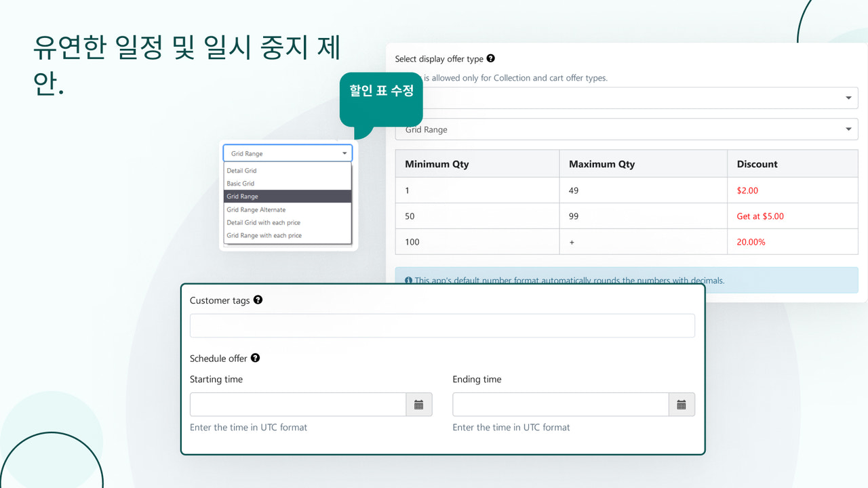Click the minimum quantity cell showing 100

pyautogui.click(x=477, y=242)
